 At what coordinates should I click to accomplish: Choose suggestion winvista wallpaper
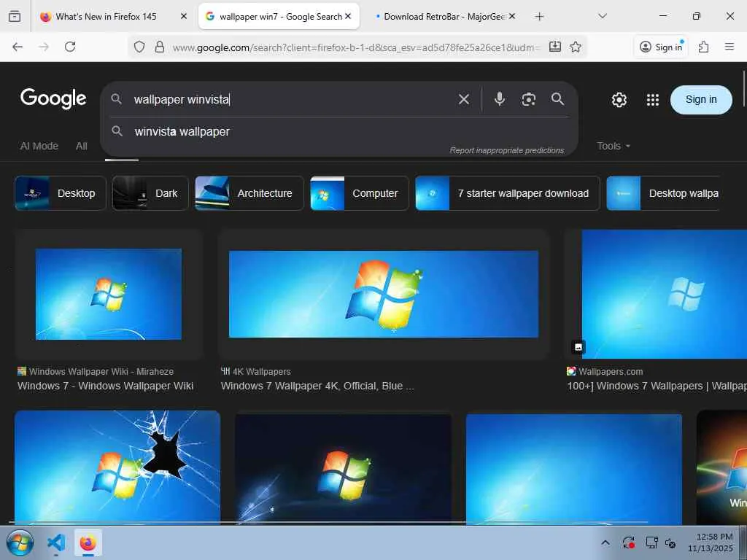182,131
